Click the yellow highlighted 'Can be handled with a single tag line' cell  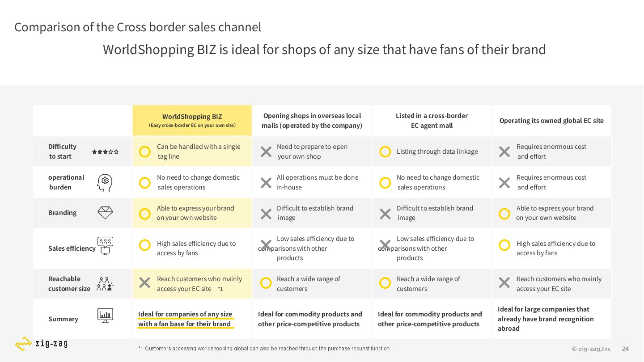click(192, 152)
